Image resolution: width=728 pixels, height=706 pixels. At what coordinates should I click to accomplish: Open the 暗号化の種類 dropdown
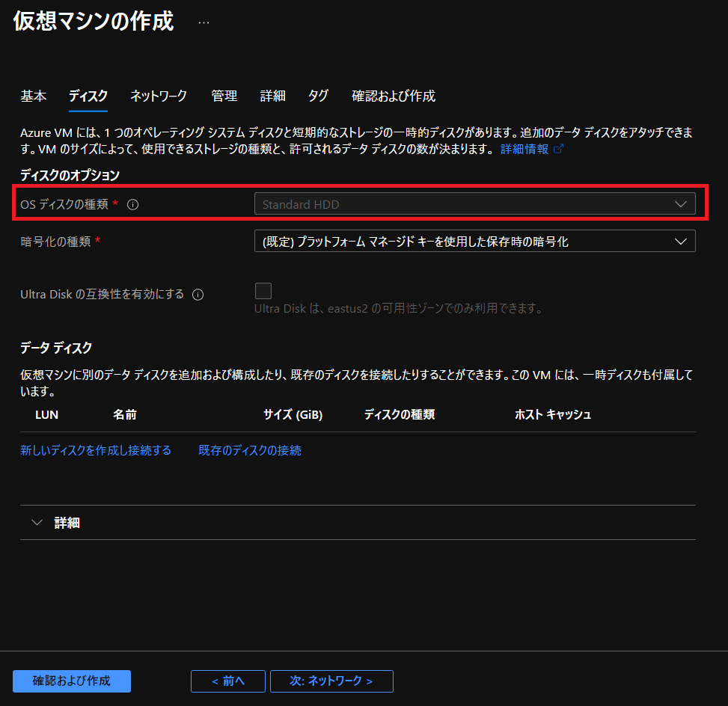[x=474, y=241]
